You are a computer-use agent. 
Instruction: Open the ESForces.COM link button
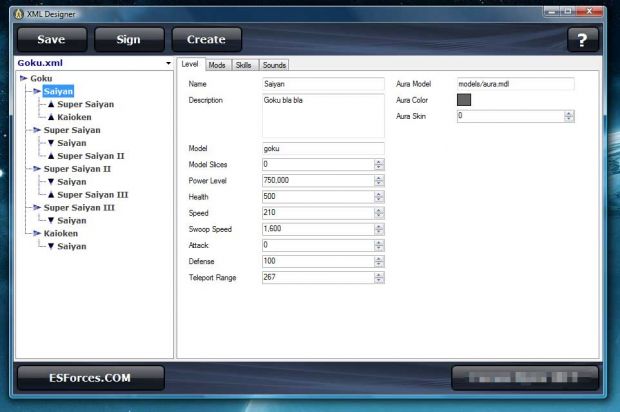91,378
